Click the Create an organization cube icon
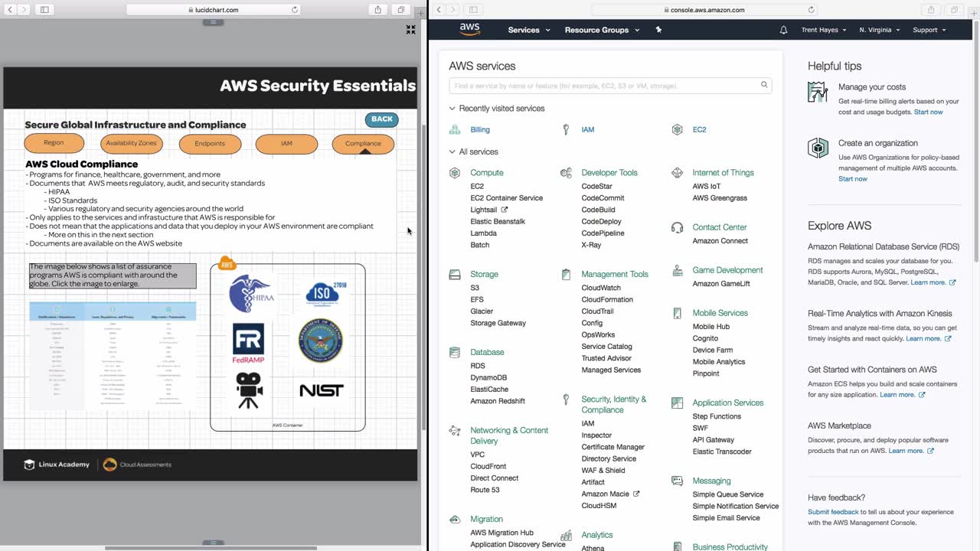This screenshot has height=551, width=980. [818, 148]
